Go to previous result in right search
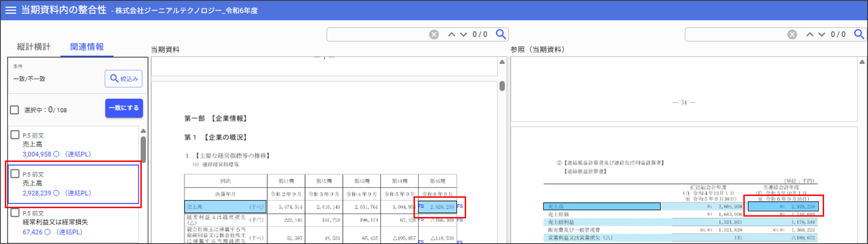The height and width of the screenshot is (244, 868). (x=810, y=34)
